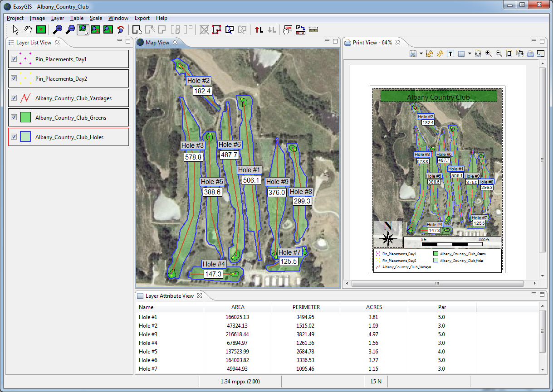Open the Project menu
Viewport: 553px width, 392px height.
point(15,18)
